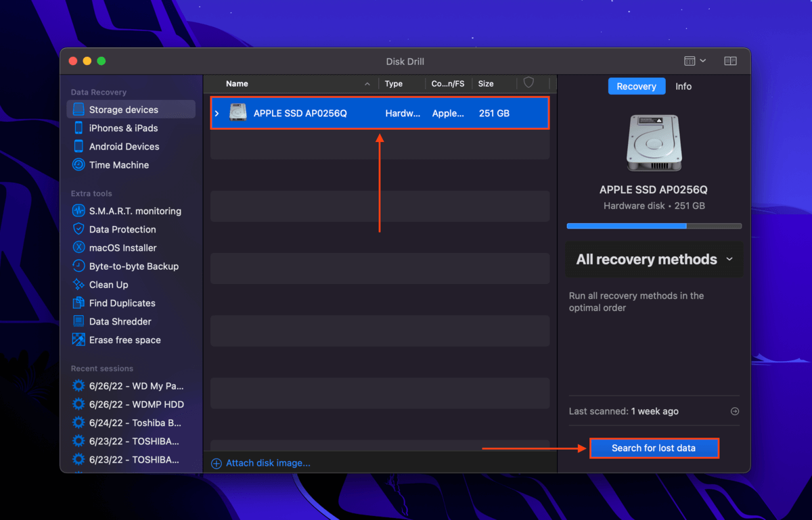Launch the macOS Installer icon
The width and height of the screenshot is (812, 520).
(78, 247)
